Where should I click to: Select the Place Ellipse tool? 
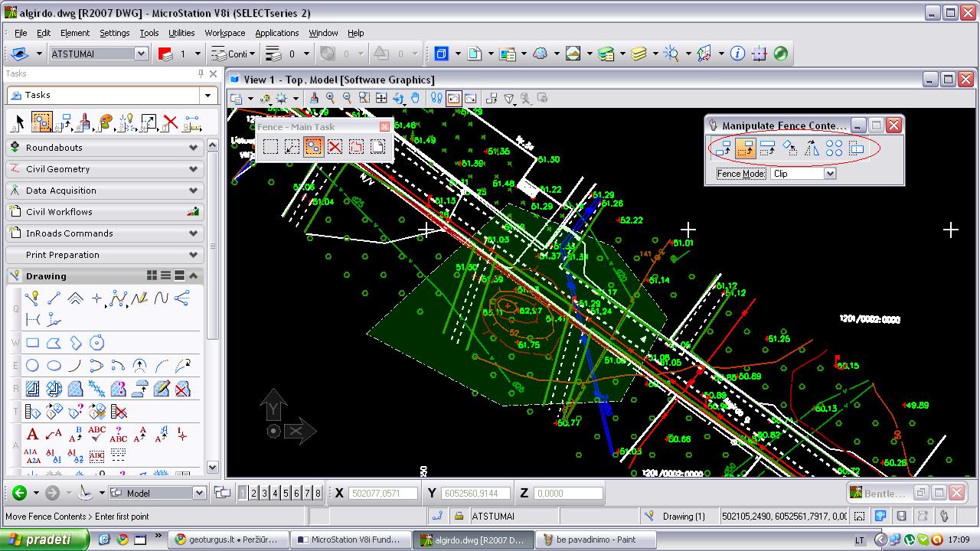coord(54,366)
